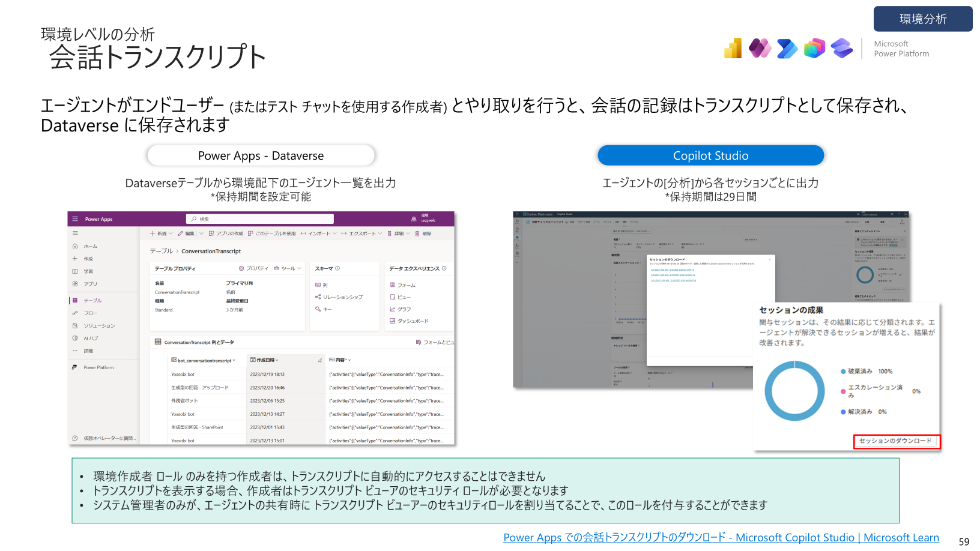Select テーブル in the Power Apps sidebar
Viewport: 980px width, 551px height.
click(87, 300)
